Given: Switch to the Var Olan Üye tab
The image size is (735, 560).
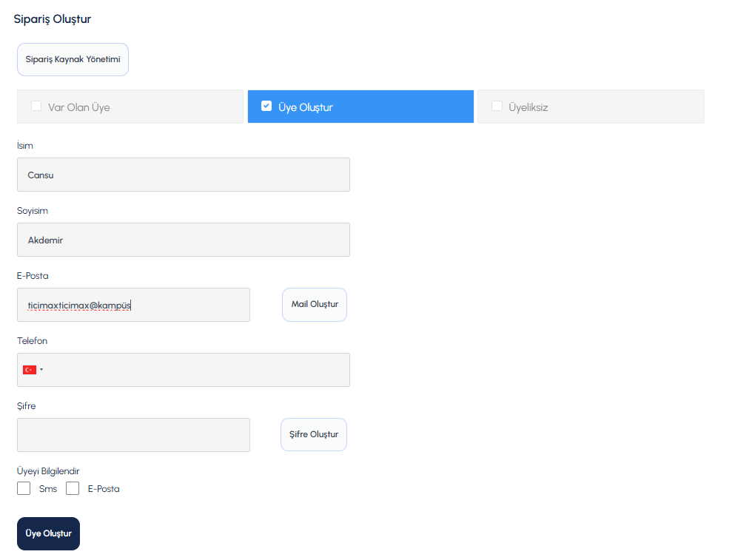Looking at the screenshot, I should [x=130, y=107].
